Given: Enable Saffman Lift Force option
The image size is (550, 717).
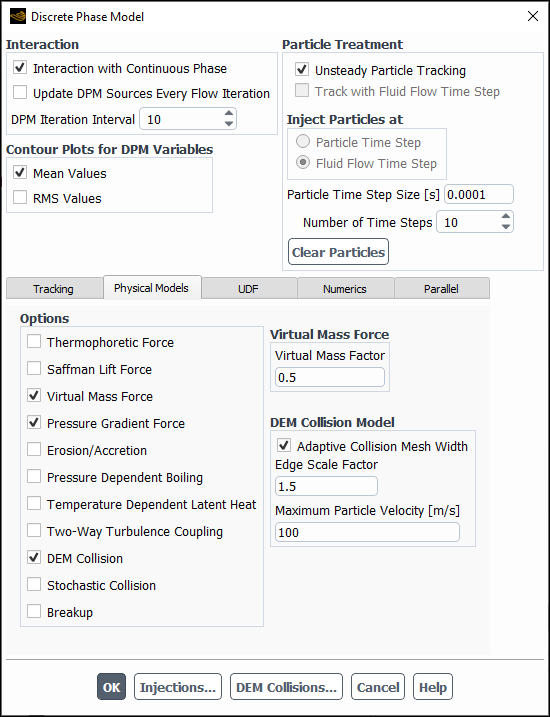Looking at the screenshot, I should click(34, 369).
